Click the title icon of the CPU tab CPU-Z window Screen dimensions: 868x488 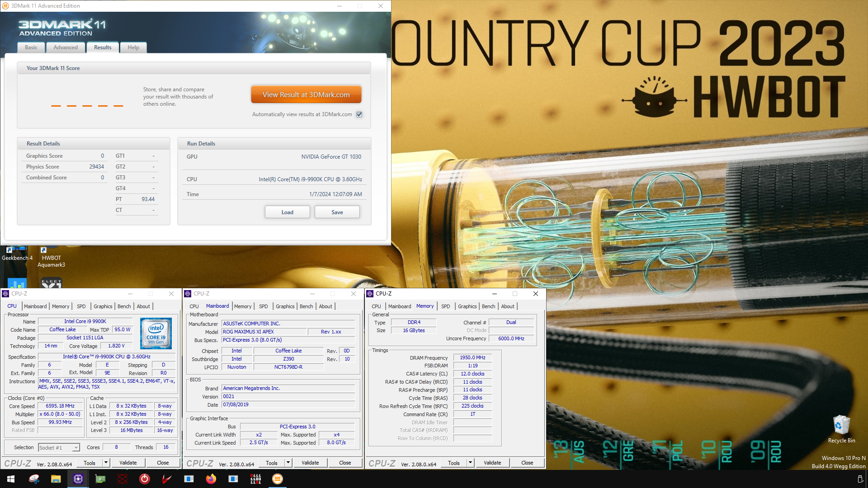pyautogui.click(x=6, y=294)
